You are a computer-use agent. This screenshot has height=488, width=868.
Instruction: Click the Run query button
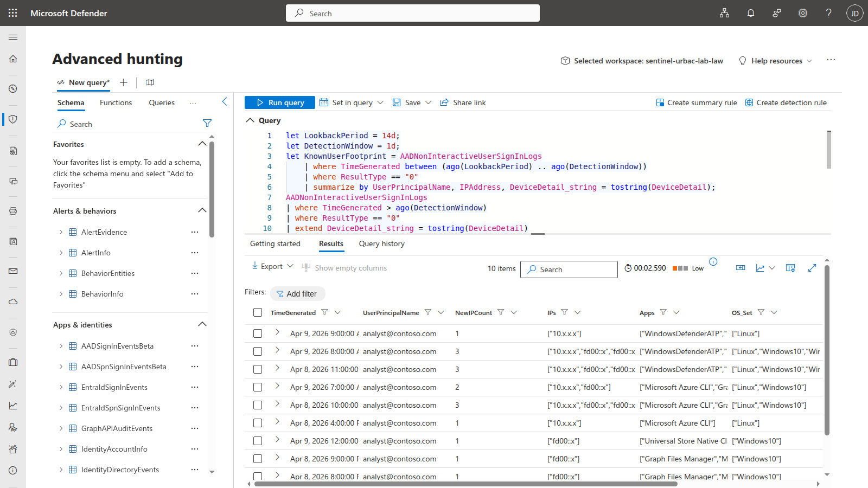(279, 102)
